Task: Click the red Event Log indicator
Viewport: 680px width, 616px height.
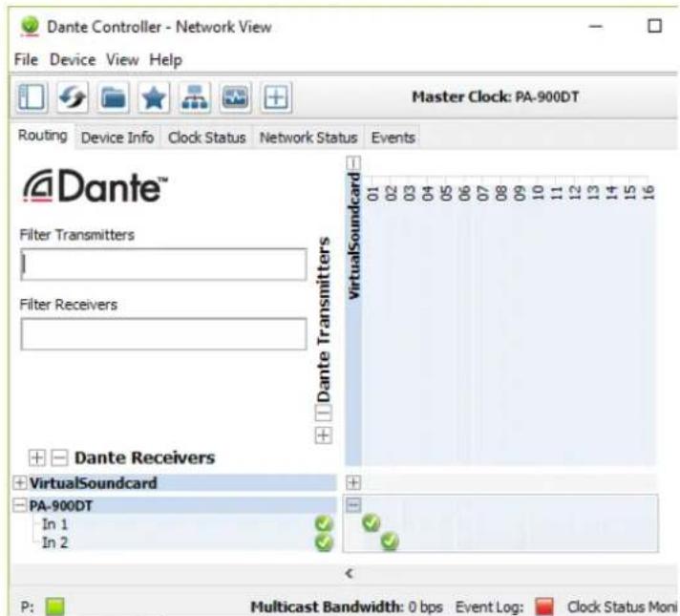Action: (x=544, y=606)
